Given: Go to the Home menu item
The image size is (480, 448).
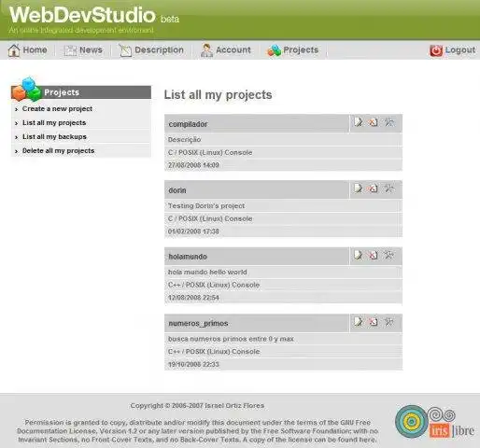Looking at the screenshot, I should tap(35, 49).
